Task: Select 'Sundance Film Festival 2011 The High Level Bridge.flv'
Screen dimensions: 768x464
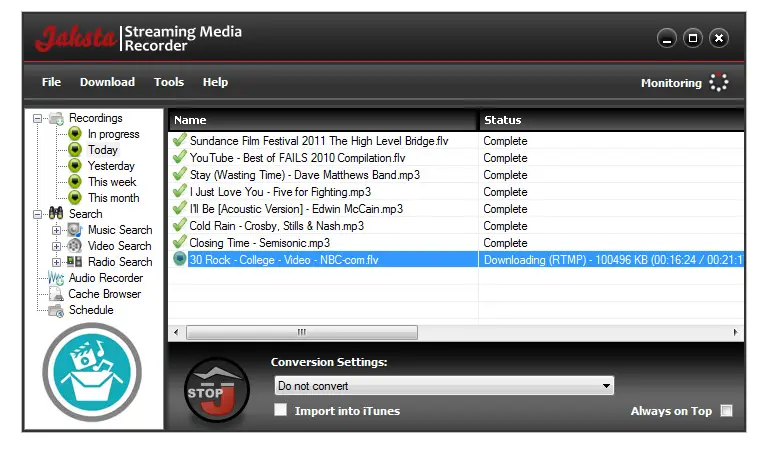Action: click(x=319, y=141)
